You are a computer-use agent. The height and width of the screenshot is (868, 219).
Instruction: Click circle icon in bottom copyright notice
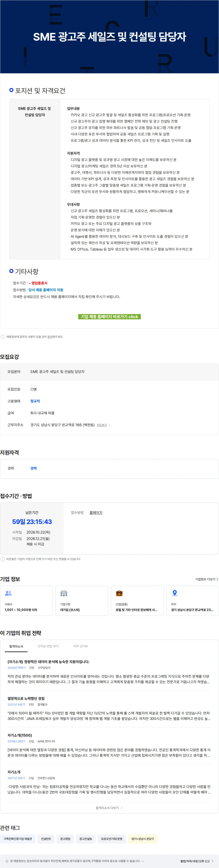7,861
